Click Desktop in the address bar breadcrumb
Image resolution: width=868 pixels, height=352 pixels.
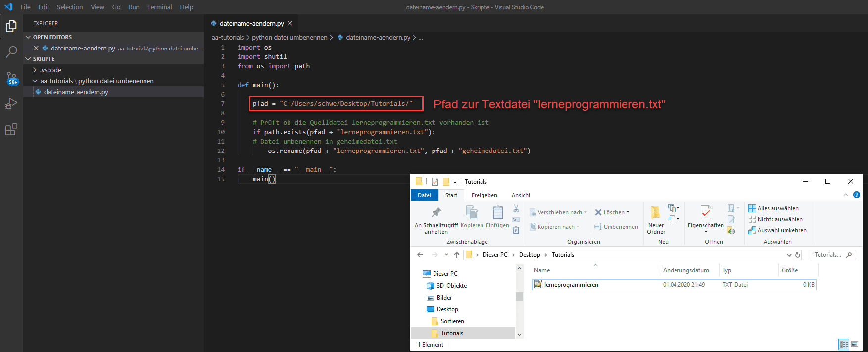(x=530, y=255)
